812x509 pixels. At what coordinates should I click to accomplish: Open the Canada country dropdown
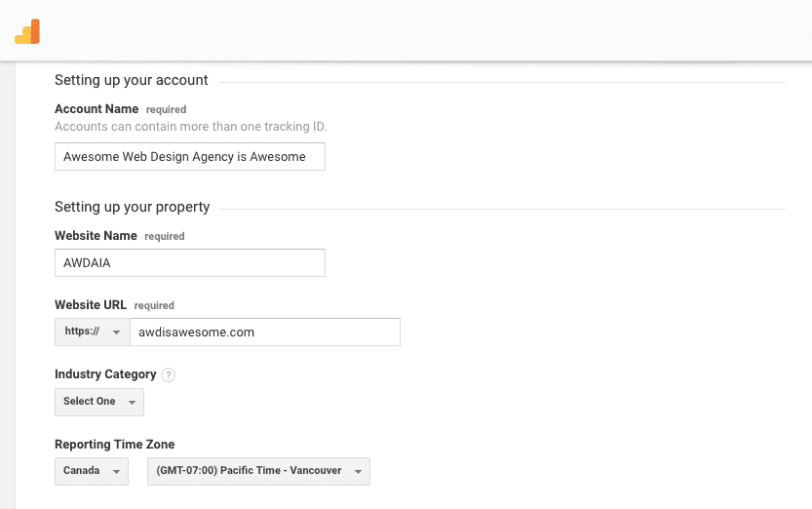tap(92, 471)
